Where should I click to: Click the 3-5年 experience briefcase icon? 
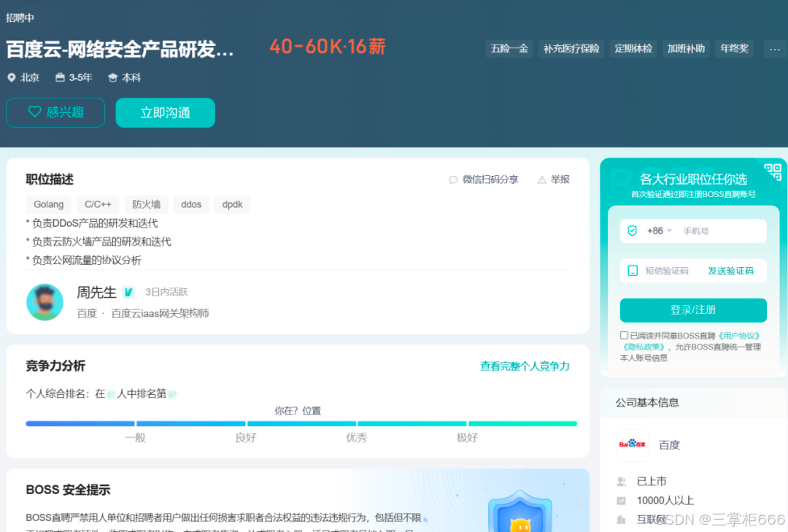pos(60,77)
